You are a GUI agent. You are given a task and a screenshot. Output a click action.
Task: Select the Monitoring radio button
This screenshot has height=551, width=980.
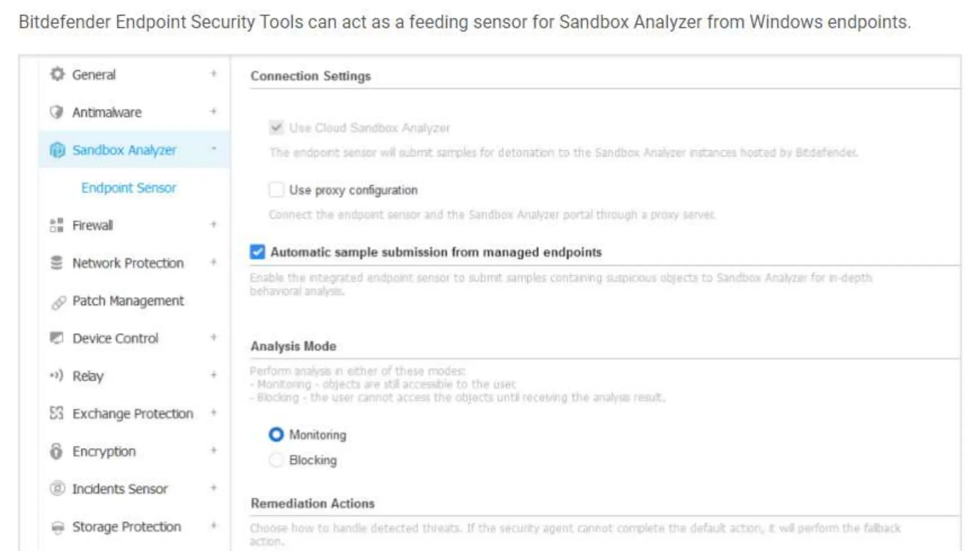[x=276, y=435]
